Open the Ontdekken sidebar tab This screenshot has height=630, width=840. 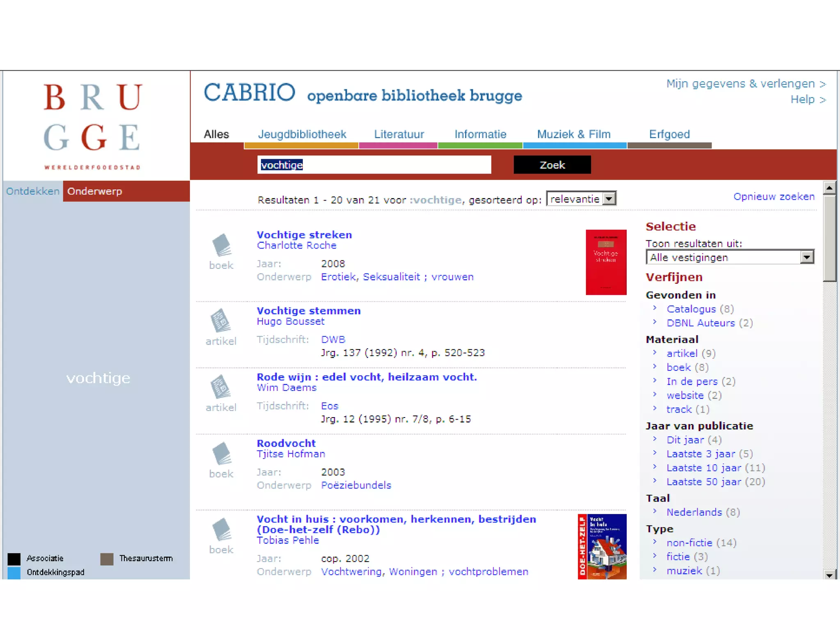point(33,191)
